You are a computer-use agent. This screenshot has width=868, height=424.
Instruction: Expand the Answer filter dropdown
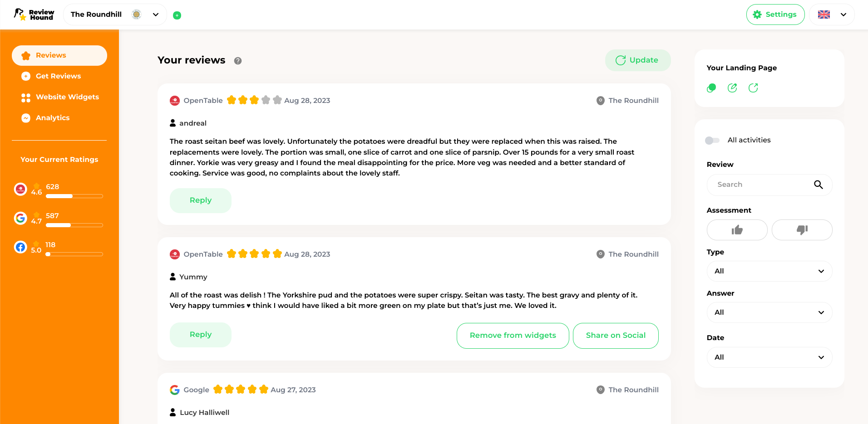[x=769, y=312]
